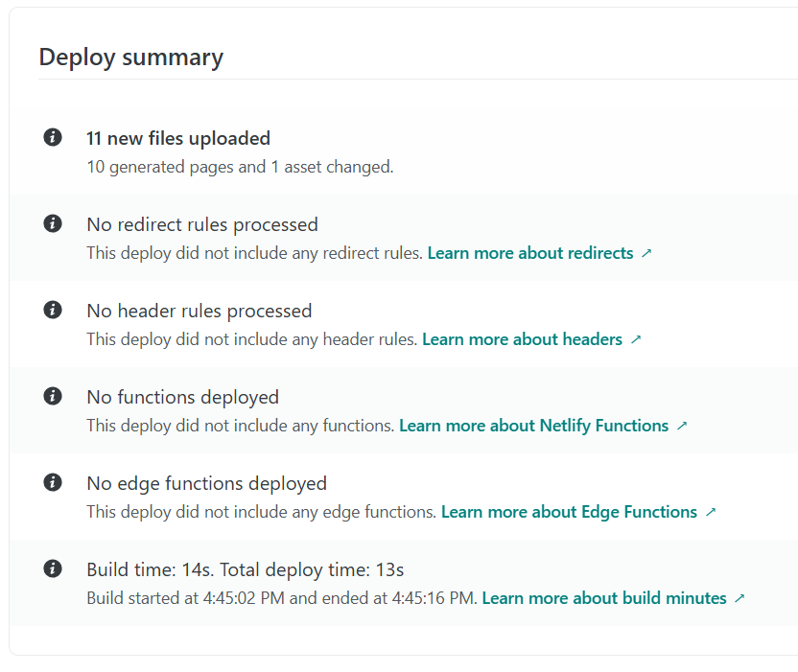
Task: Click the Build time and deploy time text
Action: coord(246,569)
